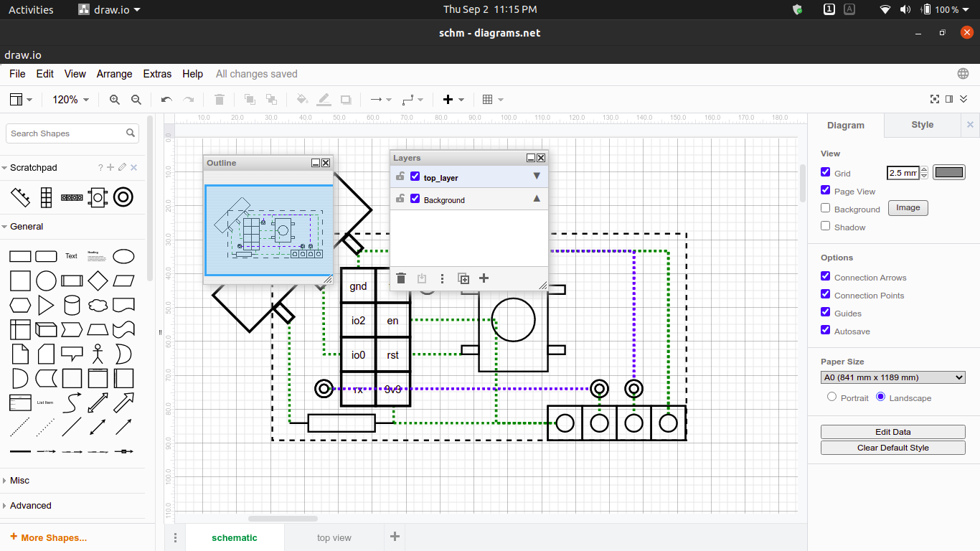Switch to the top view page tab
This screenshot has height=551, width=980.
(x=334, y=537)
